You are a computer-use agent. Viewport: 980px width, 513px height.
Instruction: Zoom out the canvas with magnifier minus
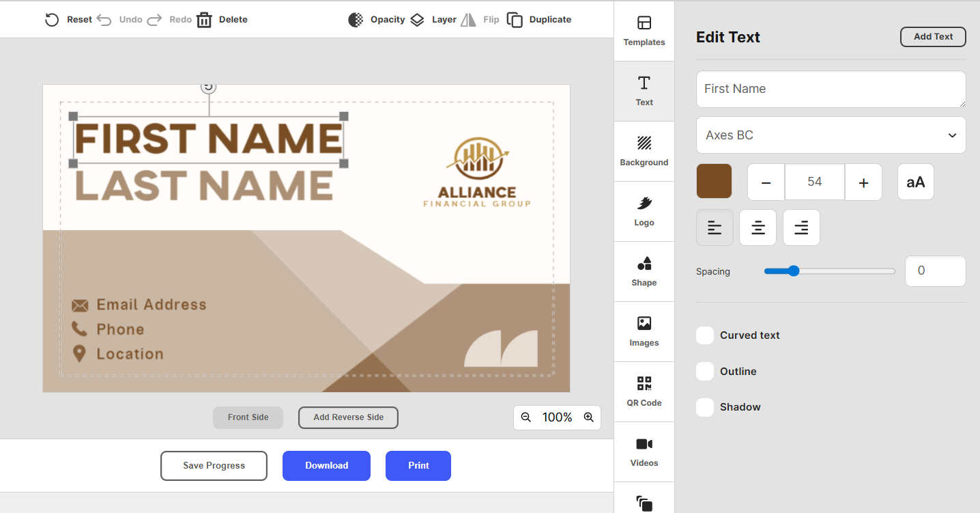click(x=525, y=417)
